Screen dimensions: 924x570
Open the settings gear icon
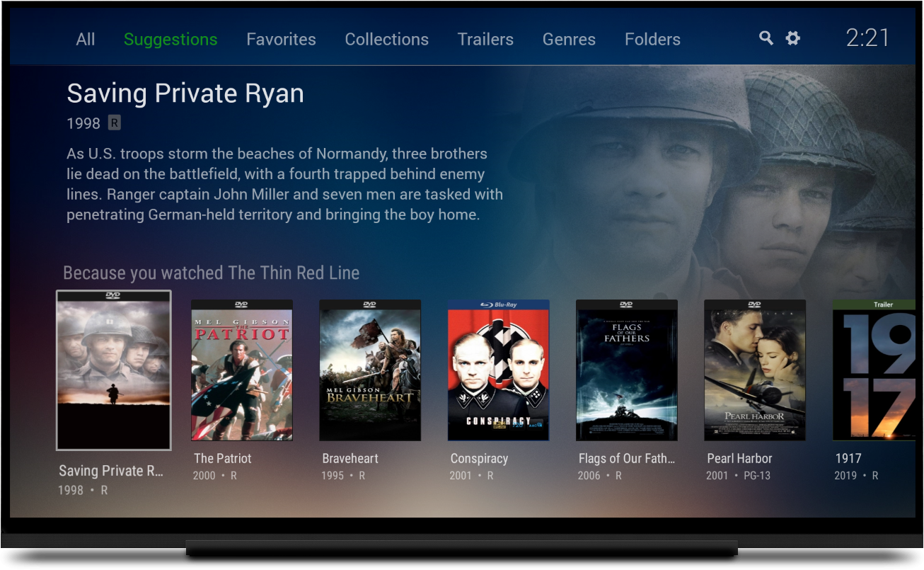(793, 38)
